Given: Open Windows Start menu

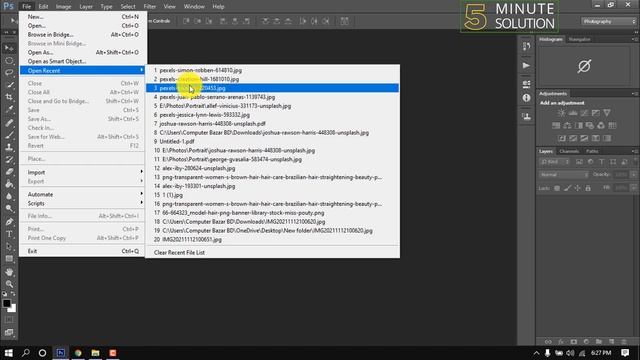Looking at the screenshot, I should coord(8,353).
